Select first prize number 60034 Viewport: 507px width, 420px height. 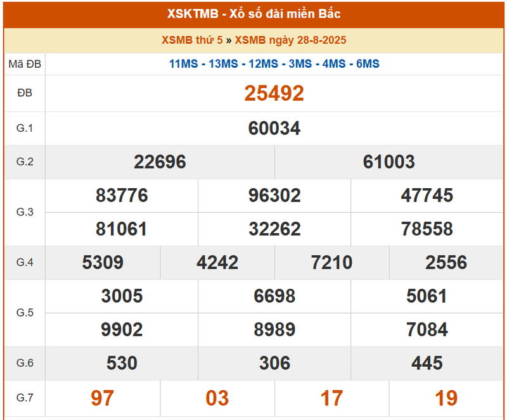click(x=274, y=129)
